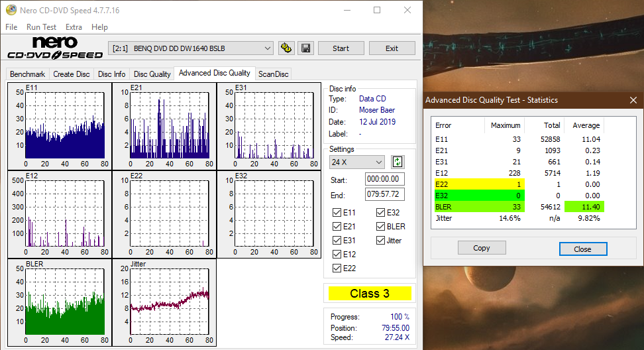This screenshot has height=350, width=644.
Task: Click the yellow Class 3 indicator
Action: click(x=370, y=294)
